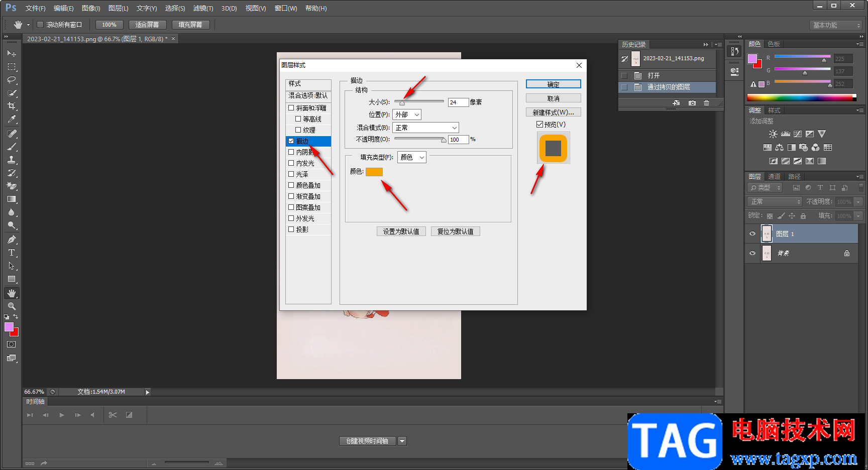This screenshot has width=868, height=470.
Task: Hide Layer 1 with eye icon
Action: [752, 233]
